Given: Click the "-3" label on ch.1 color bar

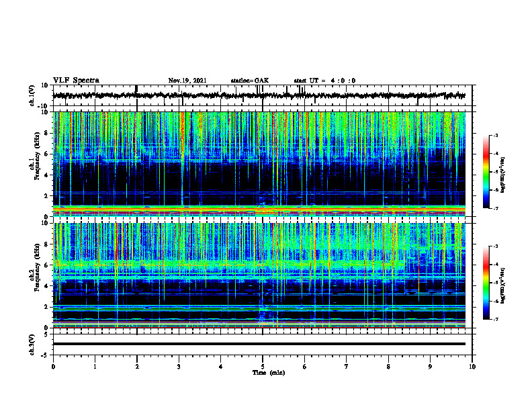Looking at the screenshot, I should 495,135.
